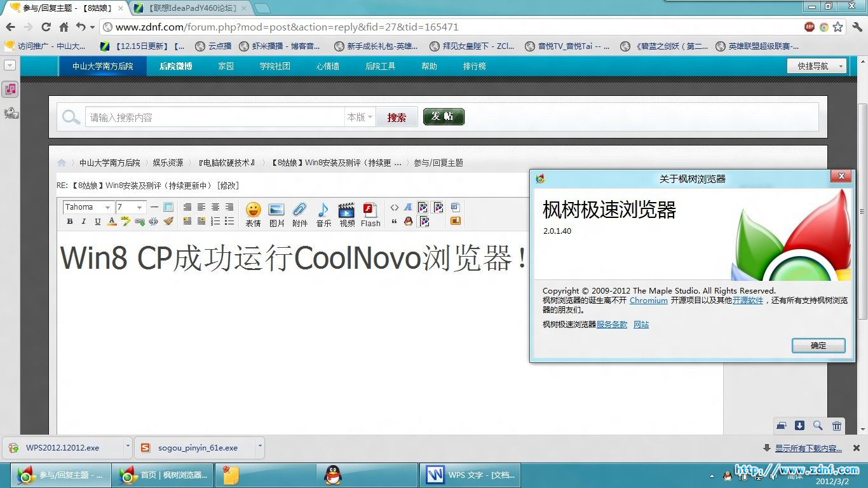
Task: Click the AdBlock ABP icon
Action: coord(810,27)
